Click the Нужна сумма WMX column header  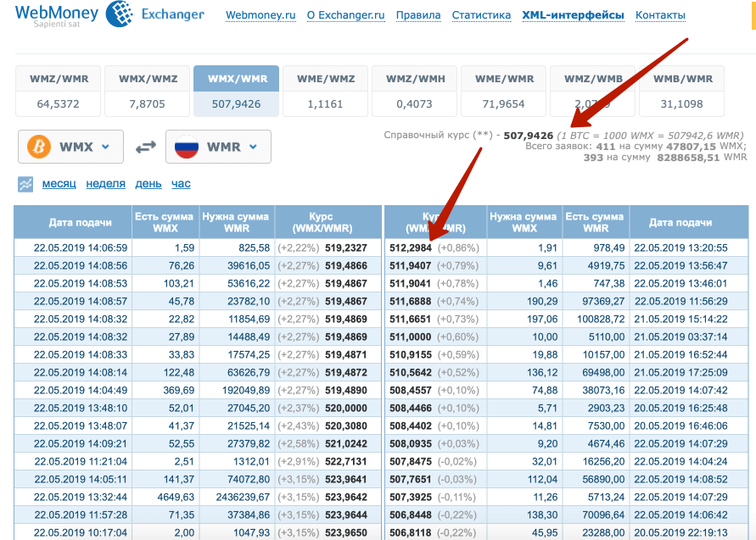pyautogui.click(x=524, y=222)
